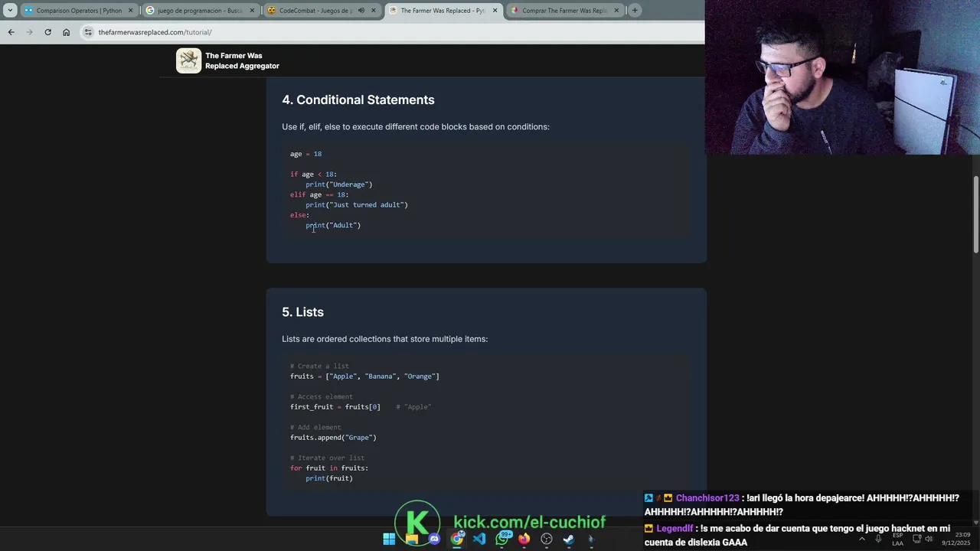
Task: Open a new browser tab
Action: (635, 10)
